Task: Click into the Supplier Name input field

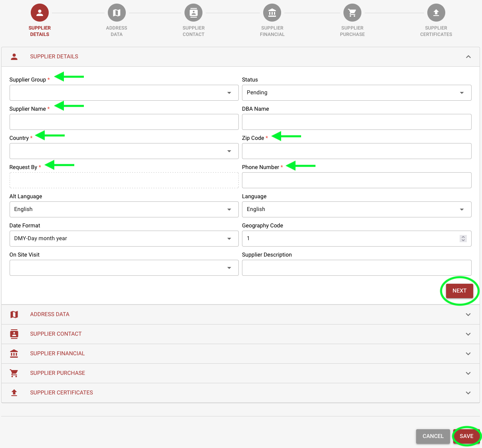Action: pyautogui.click(x=124, y=122)
